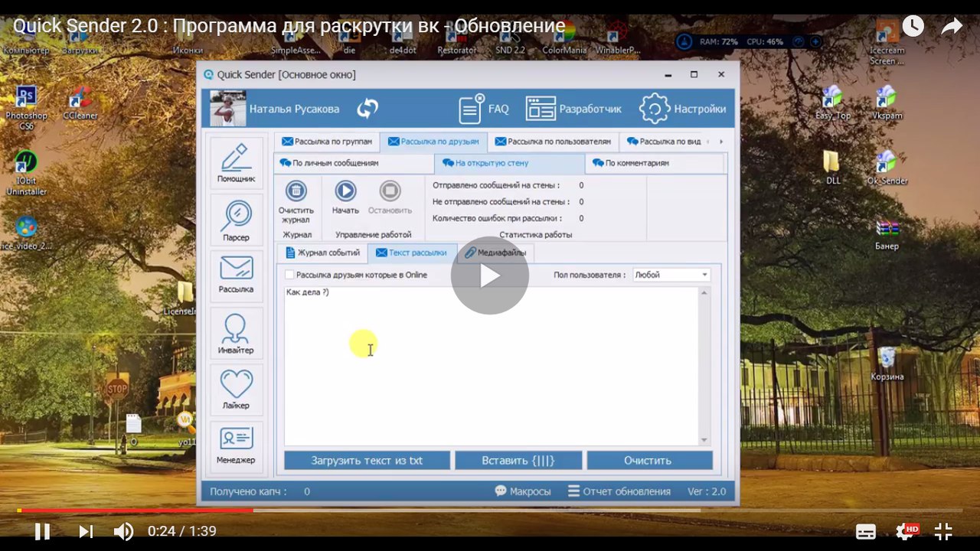Click the Загрузить текст из txt button

coord(367,460)
